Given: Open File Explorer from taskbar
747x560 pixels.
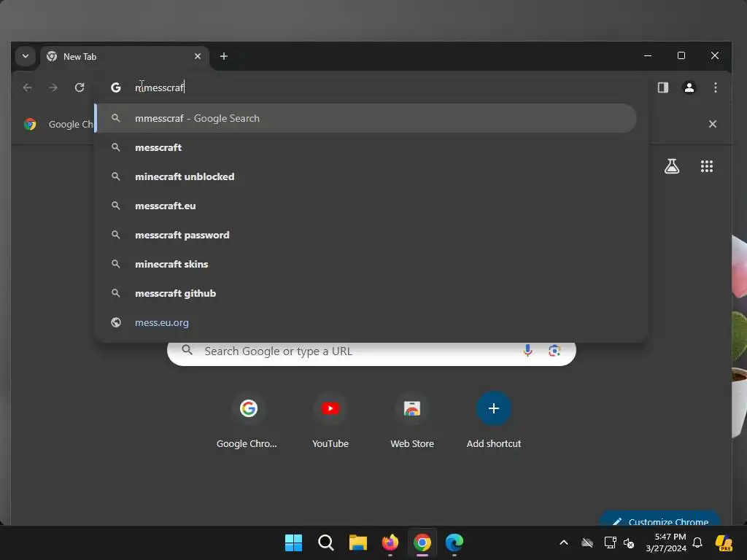Looking at the screenshot, I should tap(357, 542).
